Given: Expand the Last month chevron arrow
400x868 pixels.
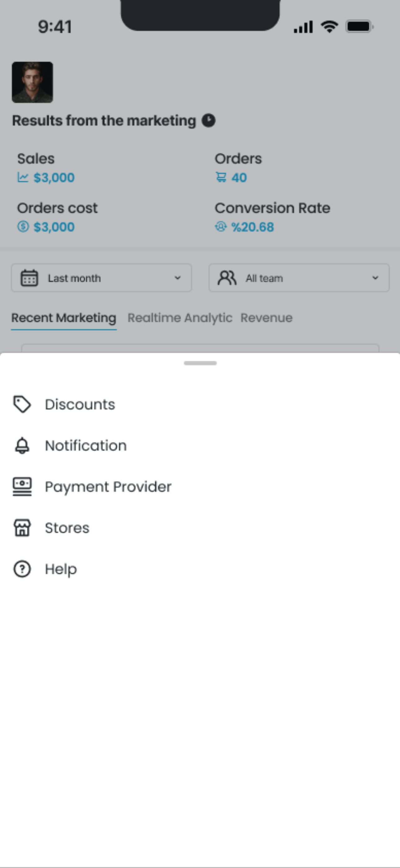Looking at the screenshot, I should [177, 278].
